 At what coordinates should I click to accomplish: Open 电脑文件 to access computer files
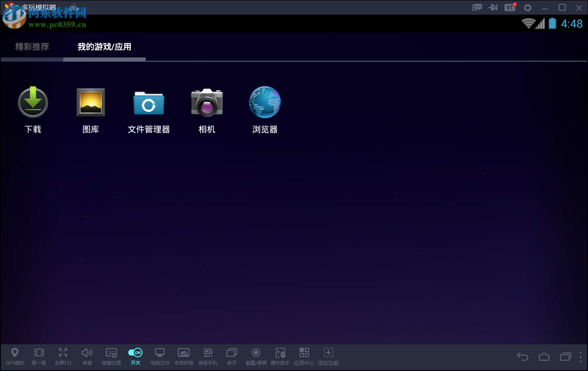click(160, 356)
